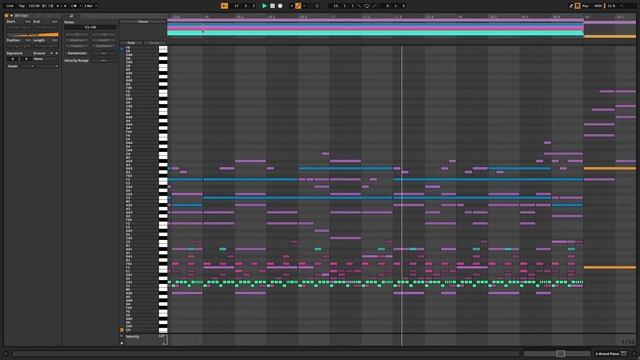Click the Set button beside Length
Image resolution: width=640 pixels, height=360 pixels.
55,40
